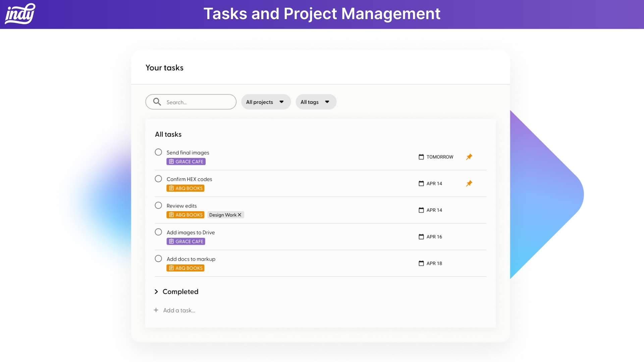The height and width of the screenshot is (362, 644).
Task: Open the All projects dropdown
Action: pyautogui.click(x=266, y=102)
